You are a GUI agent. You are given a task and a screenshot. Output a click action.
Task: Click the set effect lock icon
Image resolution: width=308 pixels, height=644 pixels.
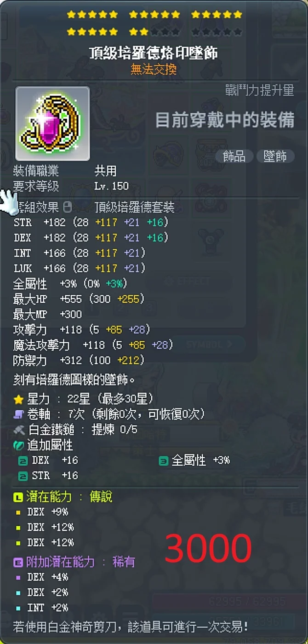tap(67, 207)
